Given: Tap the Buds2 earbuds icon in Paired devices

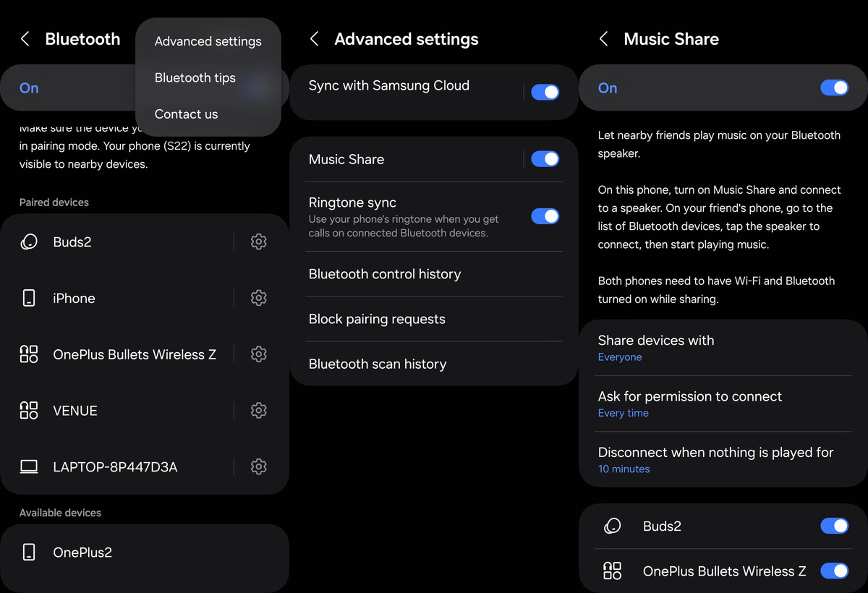Looking at the screenshot, I should pyautogui.click(x=29, y=242).
